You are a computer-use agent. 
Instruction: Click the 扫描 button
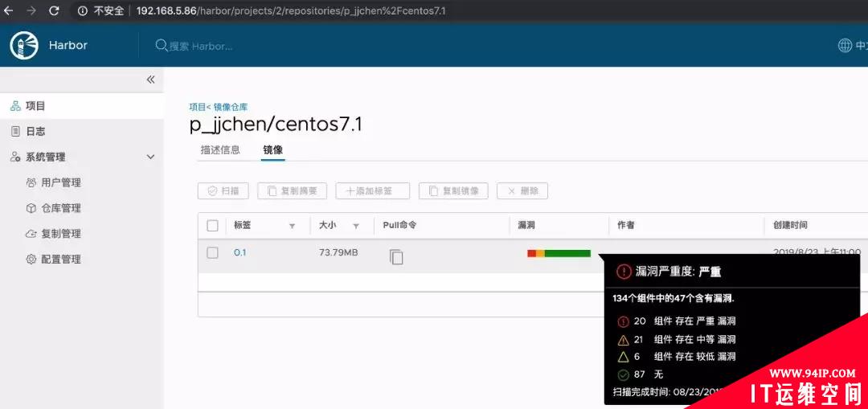[223, 191]
